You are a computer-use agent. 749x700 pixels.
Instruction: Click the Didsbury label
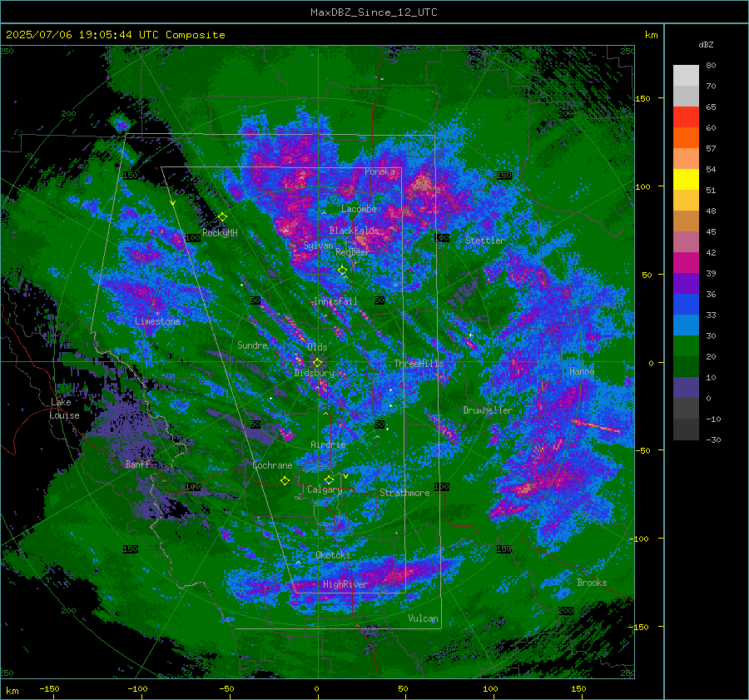[x=315, y=373]
